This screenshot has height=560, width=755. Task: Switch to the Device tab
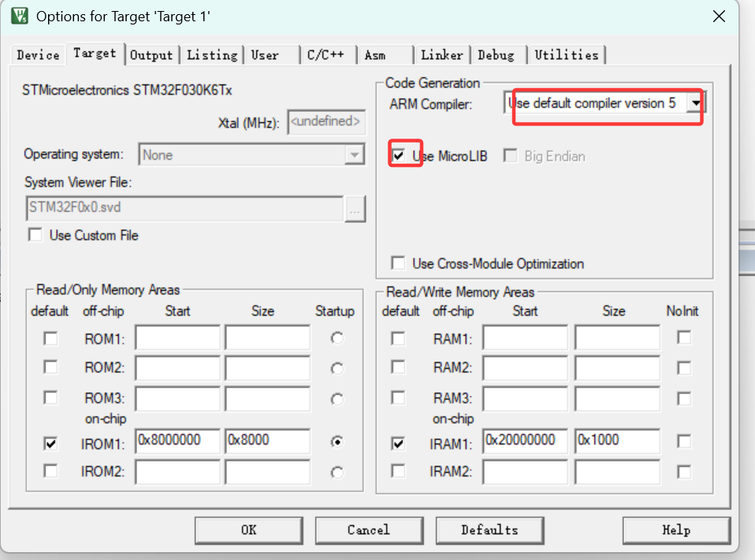pyautogui.click(x=38, y=55)
